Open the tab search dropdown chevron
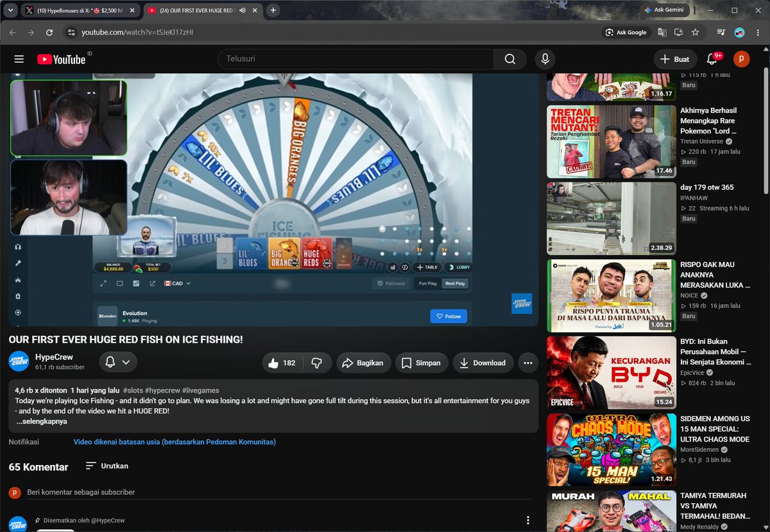 tap(11, 10)
